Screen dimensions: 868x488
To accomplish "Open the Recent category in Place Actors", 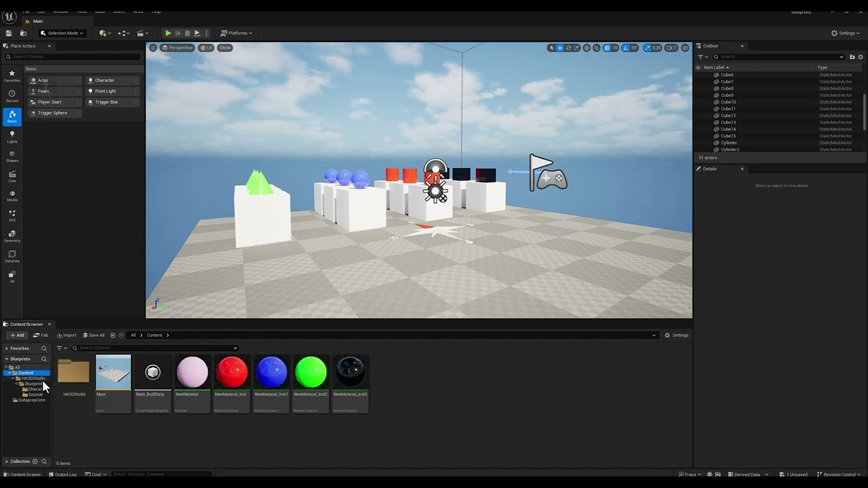I will [12, 96].
